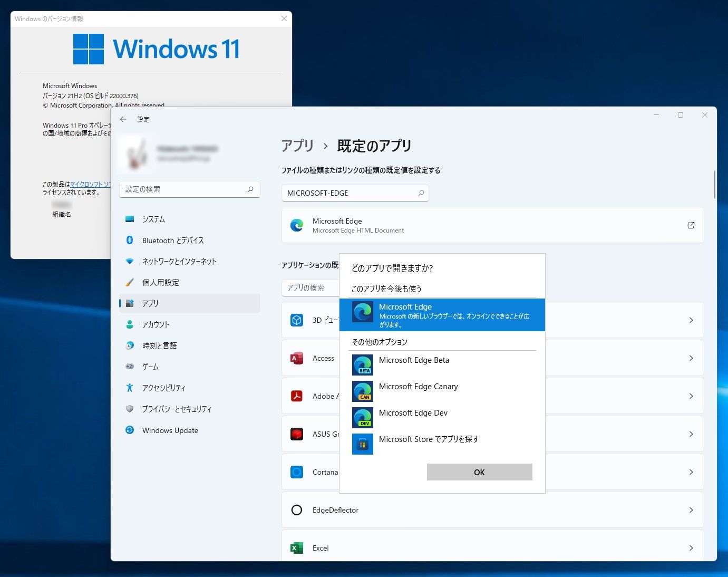Expand the EdgeDeflector row chevron
The width and height of the screenshot is (728, 577).
click(x=691, y=510)
